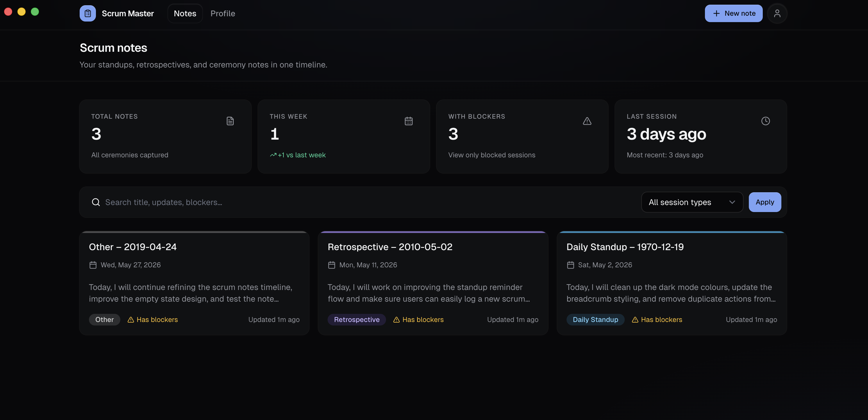Click the Has blockers warning on the Retrospective note
The height and width of the screenshot is (420, 868).
(419, 320)
